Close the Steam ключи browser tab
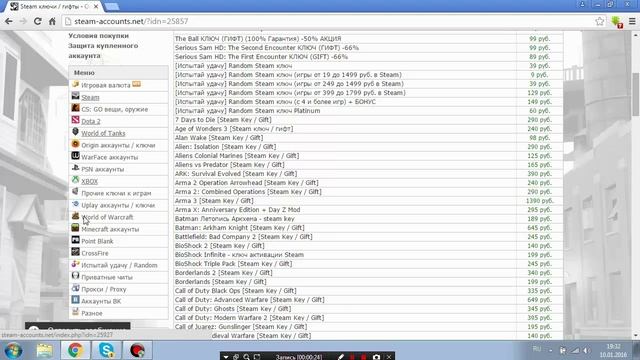The image size is (640, 360). (96, 7)
